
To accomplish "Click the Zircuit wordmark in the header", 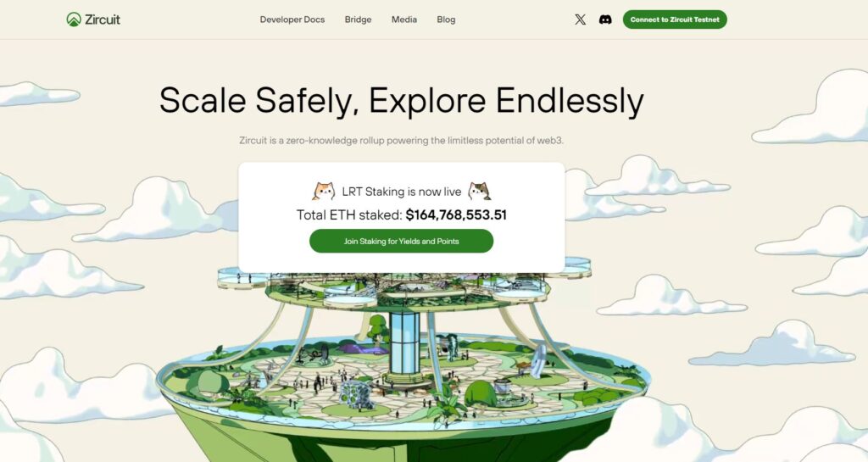I will tap(103, 19).
